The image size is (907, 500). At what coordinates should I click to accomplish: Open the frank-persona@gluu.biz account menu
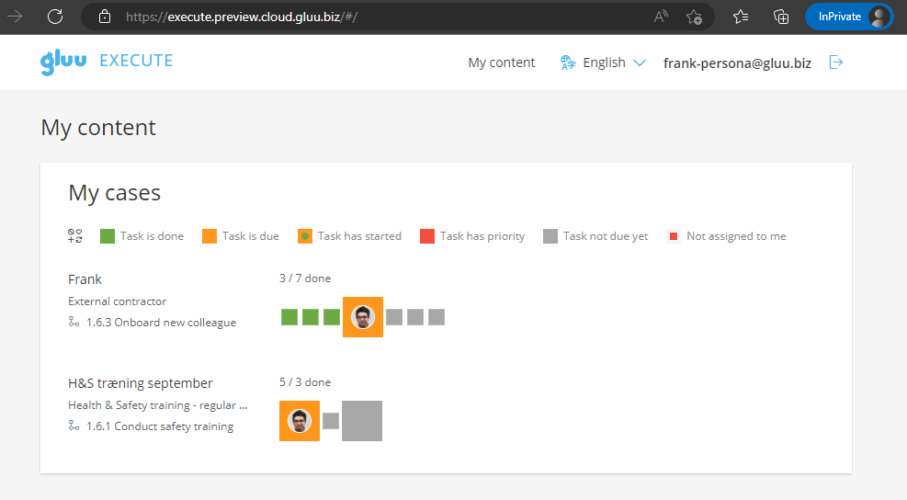tap(737, 62)
